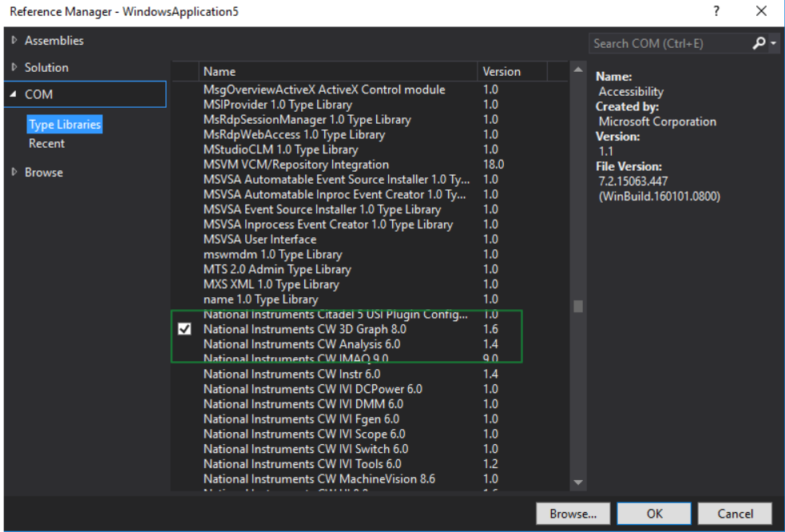785x532 pixels.
Task: Select MSVSA User Interface row
Action: (x=371, y=240)
